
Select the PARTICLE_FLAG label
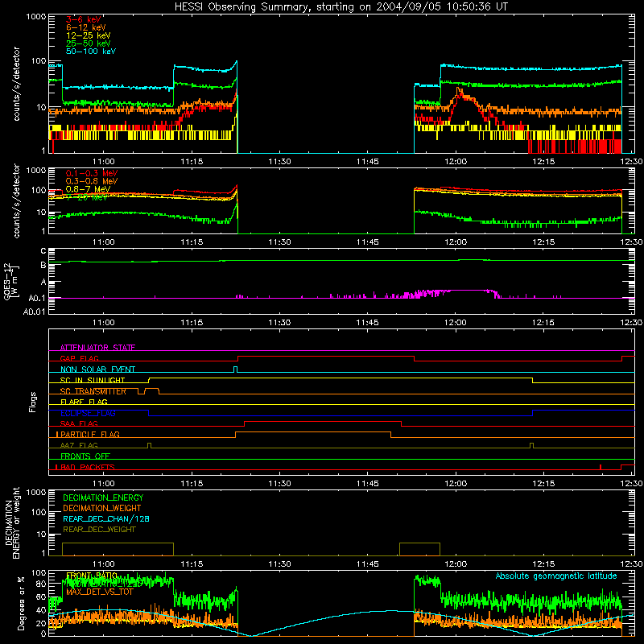point(90,435)
